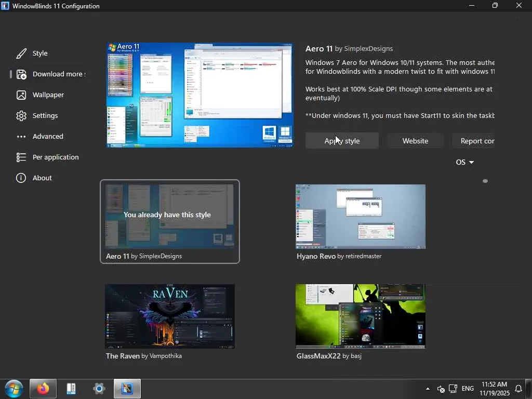This screenshot has height=399, width=532.
Task: Show hidden system tray icons
Action: 428,389
